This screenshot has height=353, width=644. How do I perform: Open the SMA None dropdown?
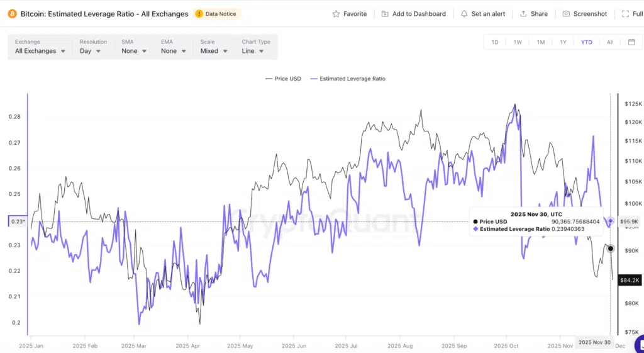(x=134, y=51)
